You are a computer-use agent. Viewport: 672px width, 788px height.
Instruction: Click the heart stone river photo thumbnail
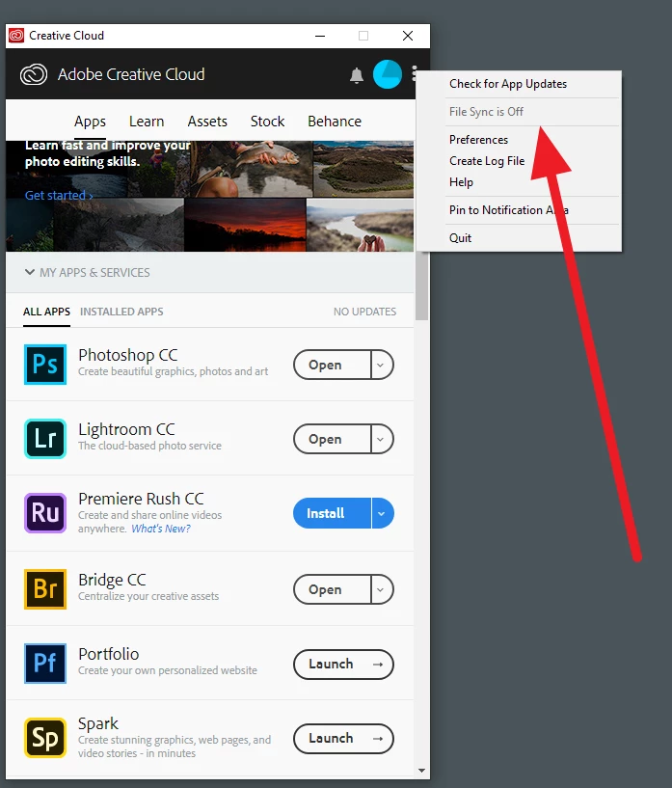[x=361, y=225]
